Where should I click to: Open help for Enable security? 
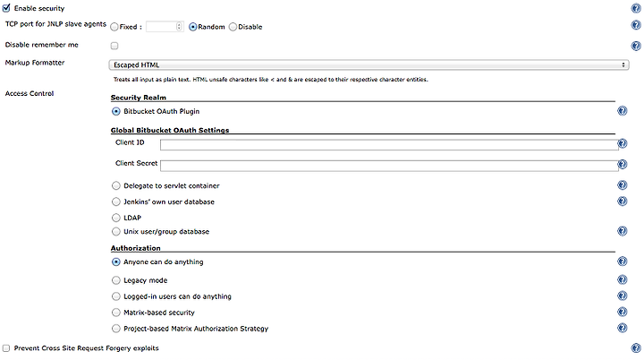coord(636,8)
